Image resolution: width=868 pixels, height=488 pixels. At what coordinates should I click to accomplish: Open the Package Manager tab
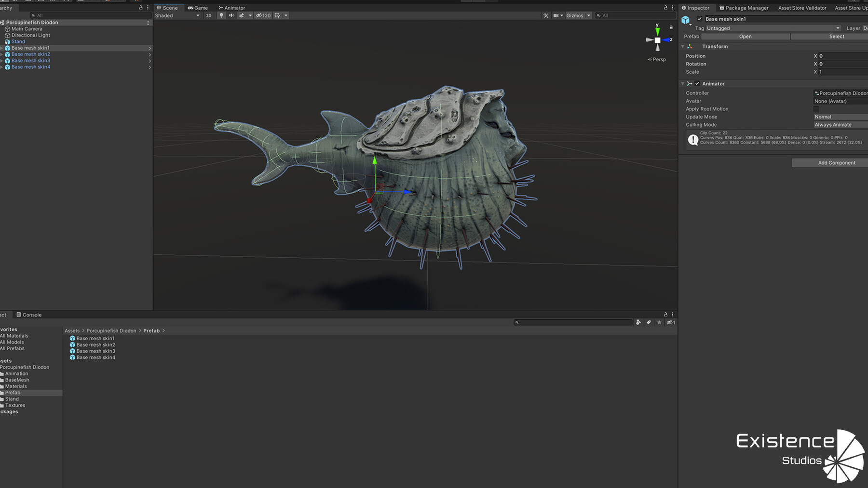coord(744,8)
